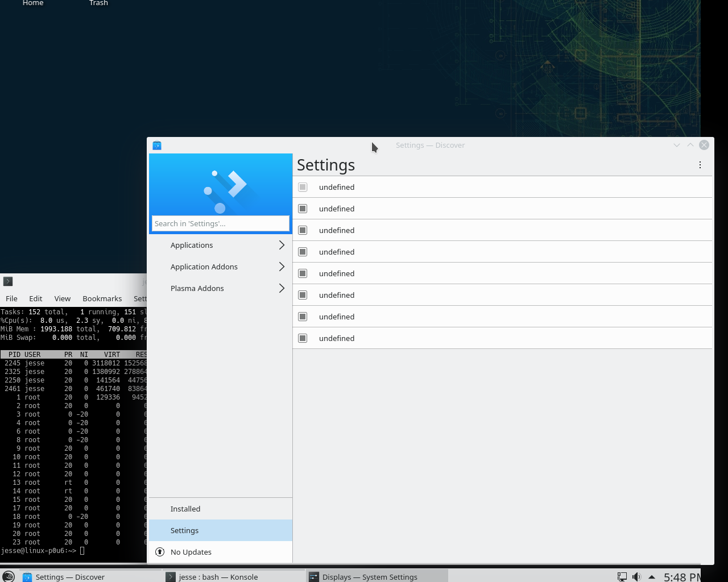Select the Plasma Addons label
Viewport: 728px width, 582px height.
tap(197, 288)
